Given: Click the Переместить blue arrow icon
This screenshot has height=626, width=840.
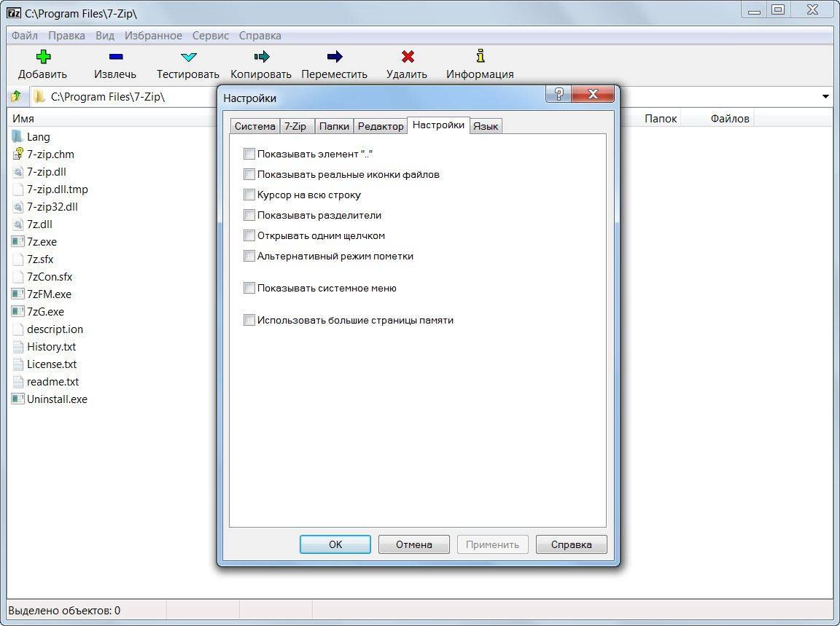Looking at the screenshot, I should (335, 57).
